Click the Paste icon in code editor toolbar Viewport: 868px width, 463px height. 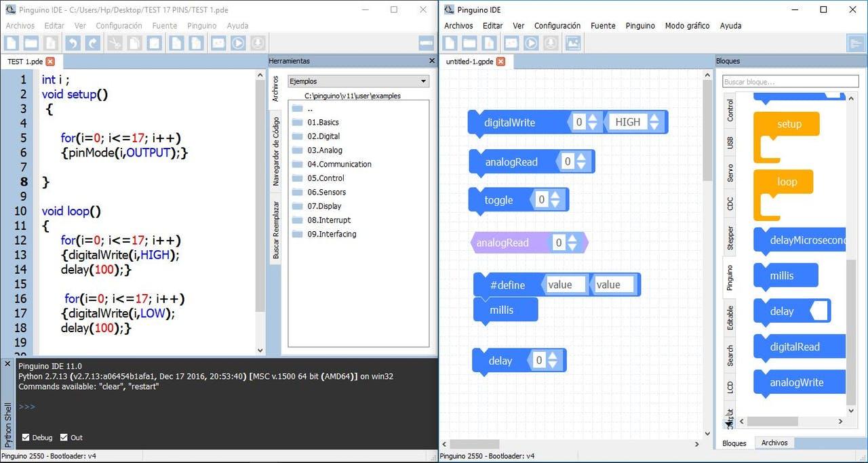point(155,43)
